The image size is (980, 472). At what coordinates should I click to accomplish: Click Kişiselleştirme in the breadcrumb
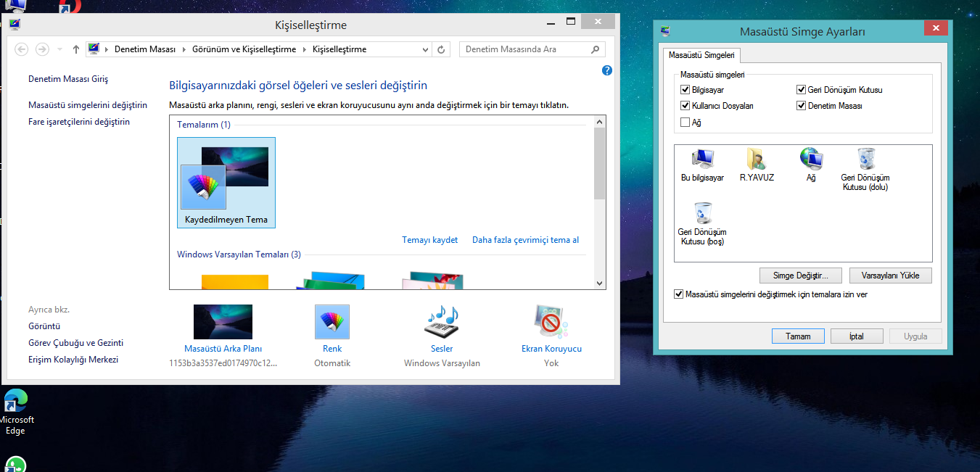coord(339,49)
